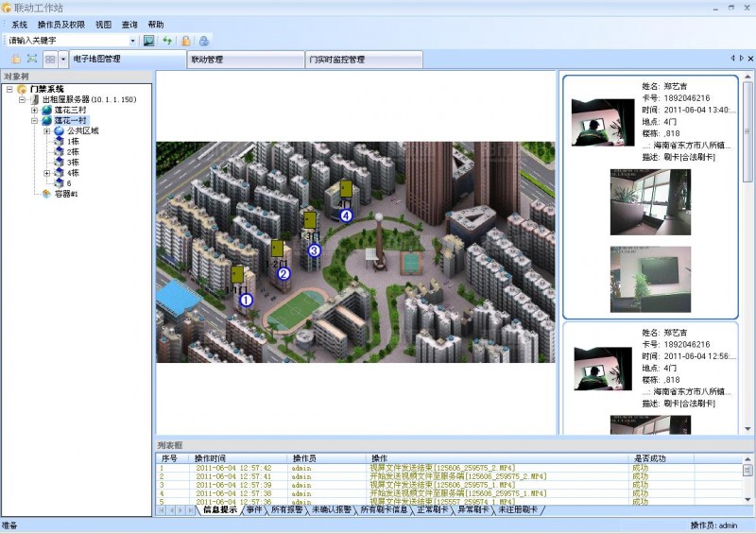Open the first record's window-view camera snapshot
756x534 pixels.
650,202
